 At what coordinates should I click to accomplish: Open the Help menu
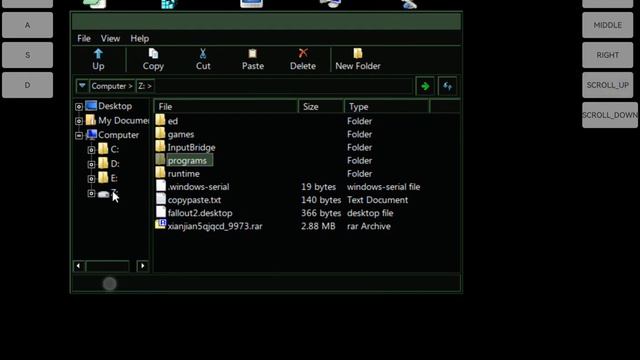140,38
